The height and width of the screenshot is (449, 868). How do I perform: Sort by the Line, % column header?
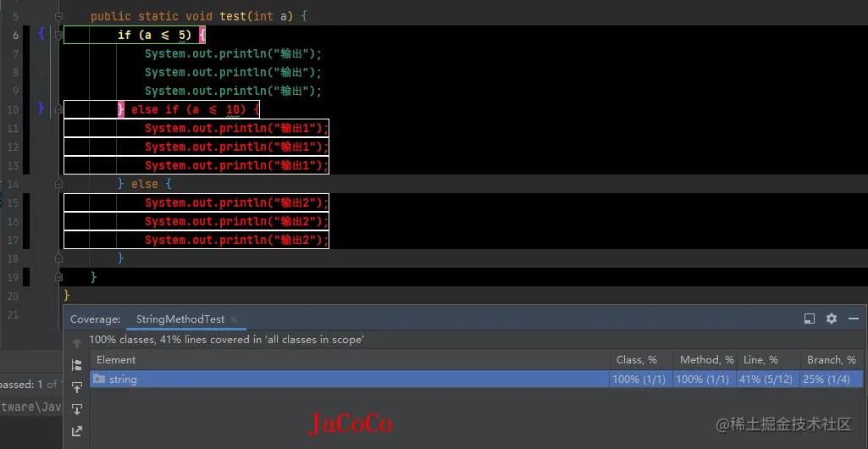click(768, 360)
